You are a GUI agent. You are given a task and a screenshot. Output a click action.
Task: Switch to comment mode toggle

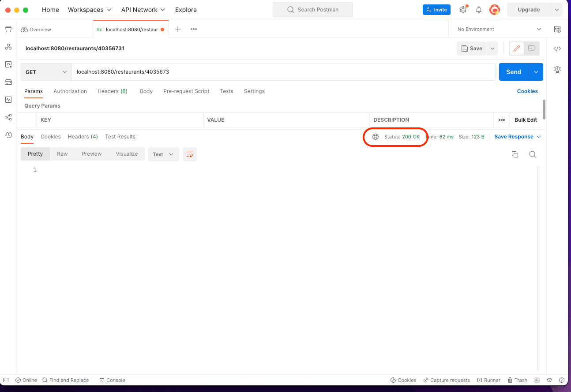[531, 49]
